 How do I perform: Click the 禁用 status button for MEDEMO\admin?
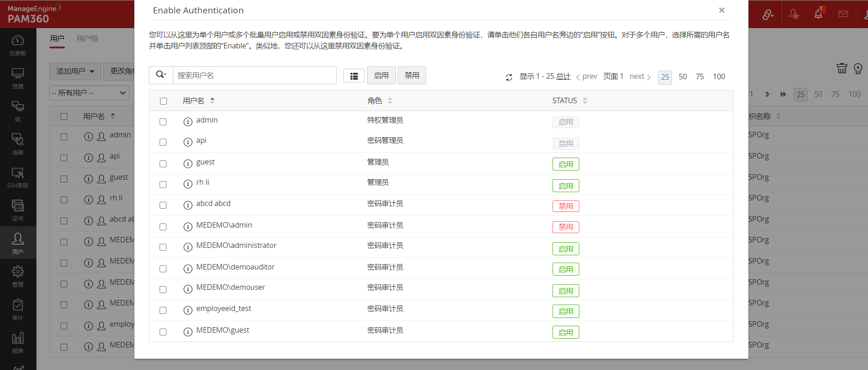pyautogui.click(x=566, y=227)
